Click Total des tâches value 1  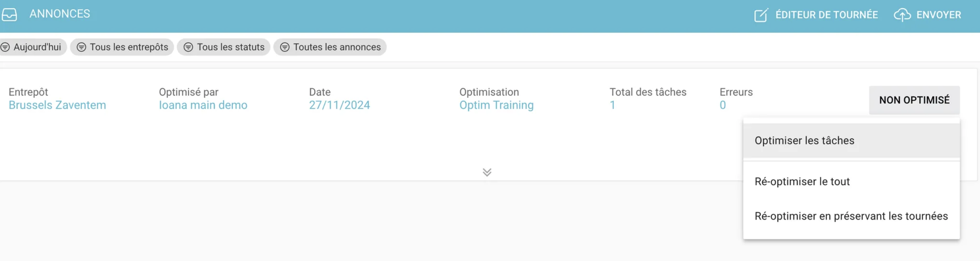pyautogui.click(x=612, y=105)
